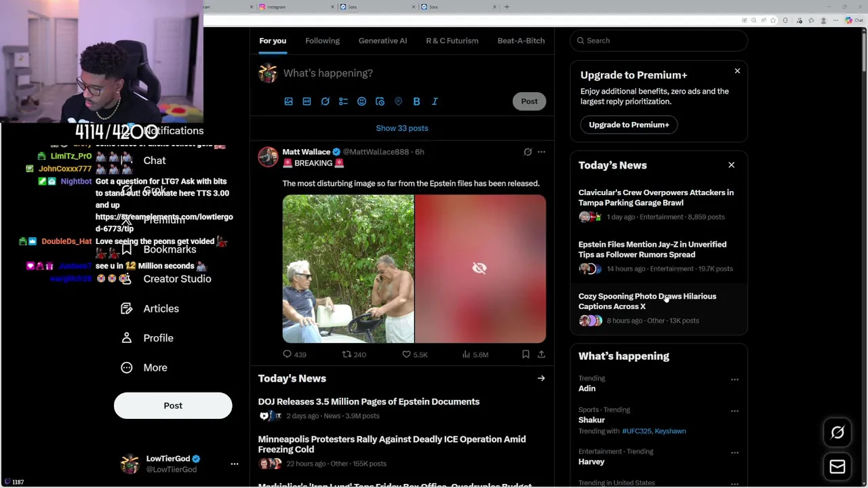Image resolution: width=868 pixels, height=488 pixels.
Task: Click the large sidebar Post button
Action: coord(173,405)
